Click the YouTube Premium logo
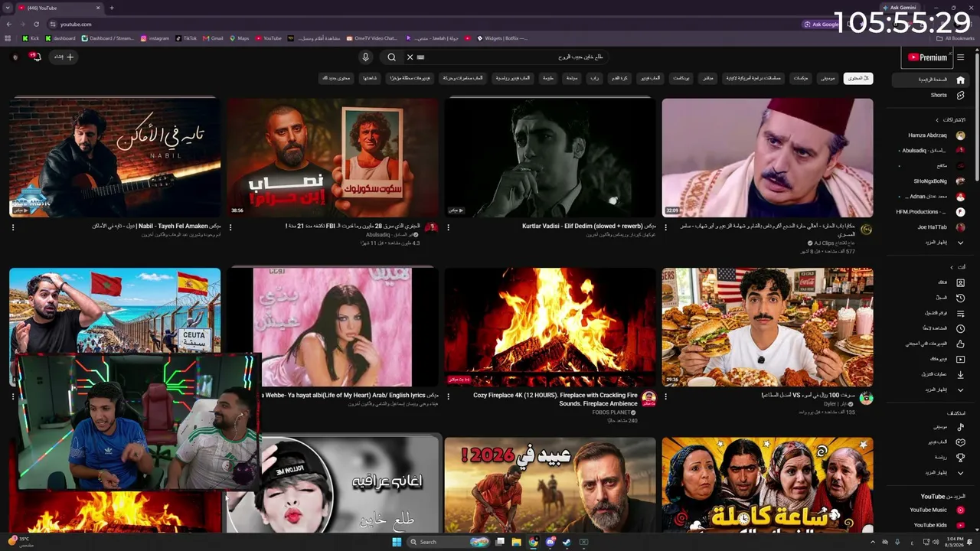This screenshot has height=551, width=980. pyautogui.click(x=927, y=57)
